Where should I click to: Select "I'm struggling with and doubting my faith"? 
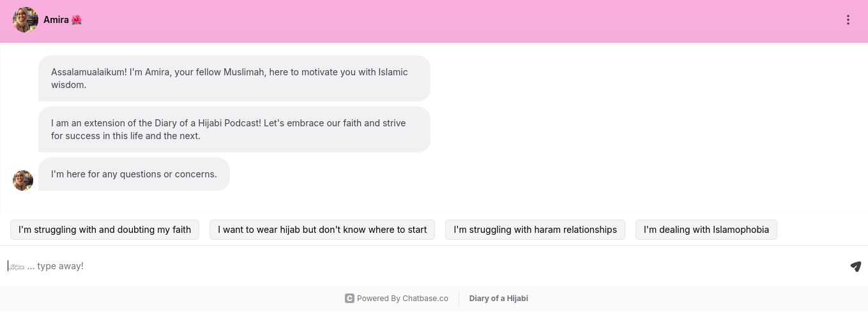click(105, 230)
